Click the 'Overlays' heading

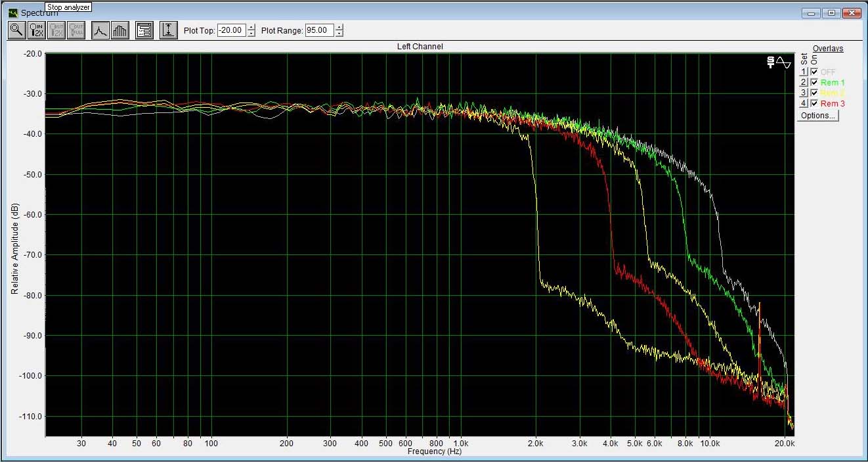pos(827,49)
